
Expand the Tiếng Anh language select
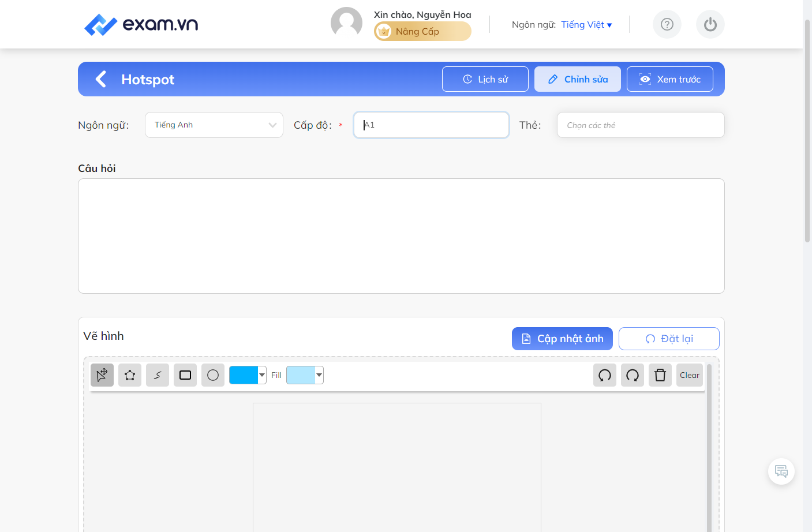pyautogui.click(x=214, y=125)
